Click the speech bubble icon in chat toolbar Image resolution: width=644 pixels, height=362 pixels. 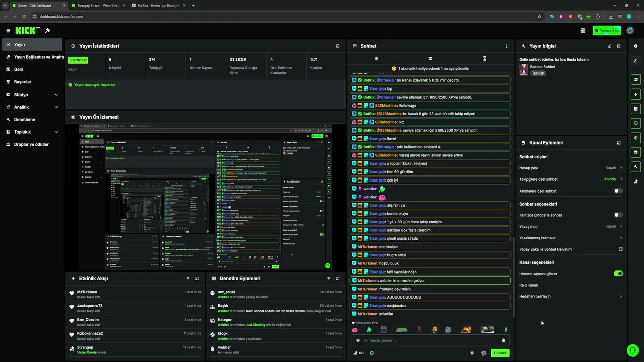pyautogui.click(x=430, y=59)
